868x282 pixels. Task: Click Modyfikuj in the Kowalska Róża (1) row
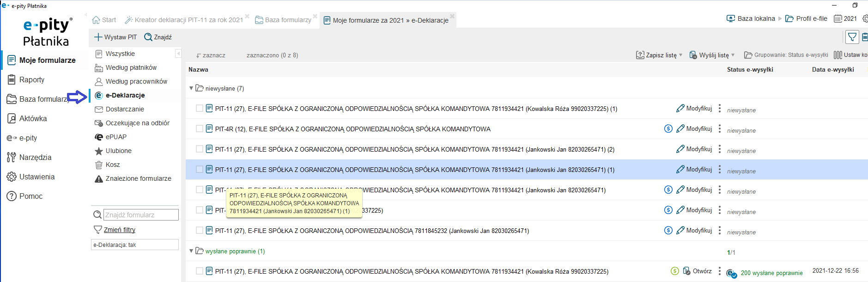[x=694, y=109]
